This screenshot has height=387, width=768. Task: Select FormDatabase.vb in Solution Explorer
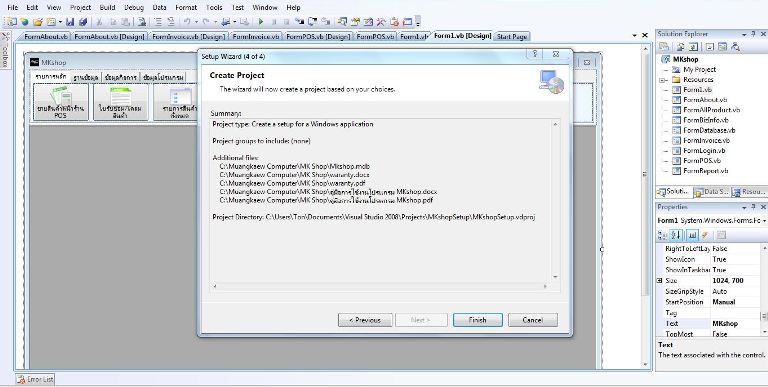[x=709, y=130]
